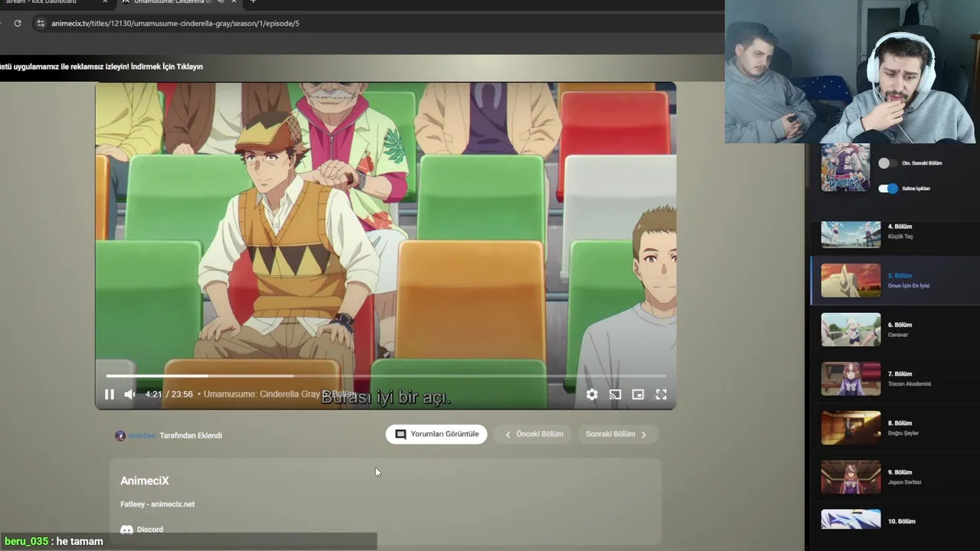Click the comments icon in Yorumları button
980x551 pixels.
point(400,434)
